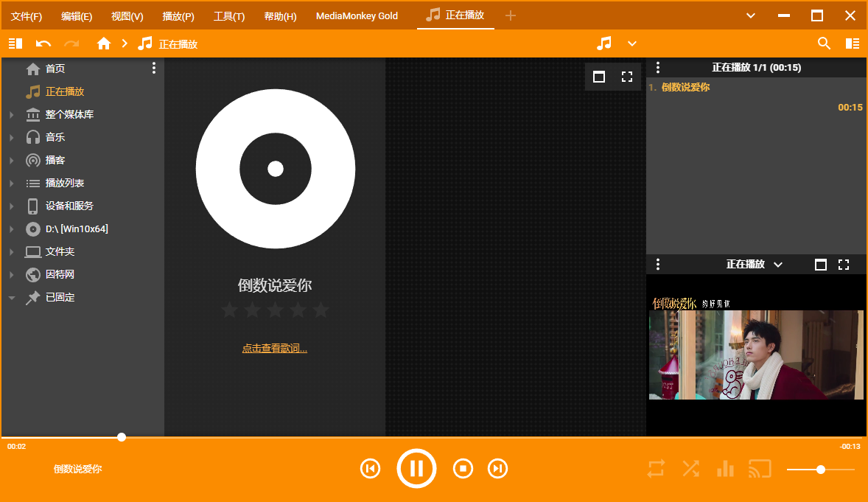868x502 pixels.
Task: Click the Home icon in the breadcrumb bar
Action: [103, 43]
